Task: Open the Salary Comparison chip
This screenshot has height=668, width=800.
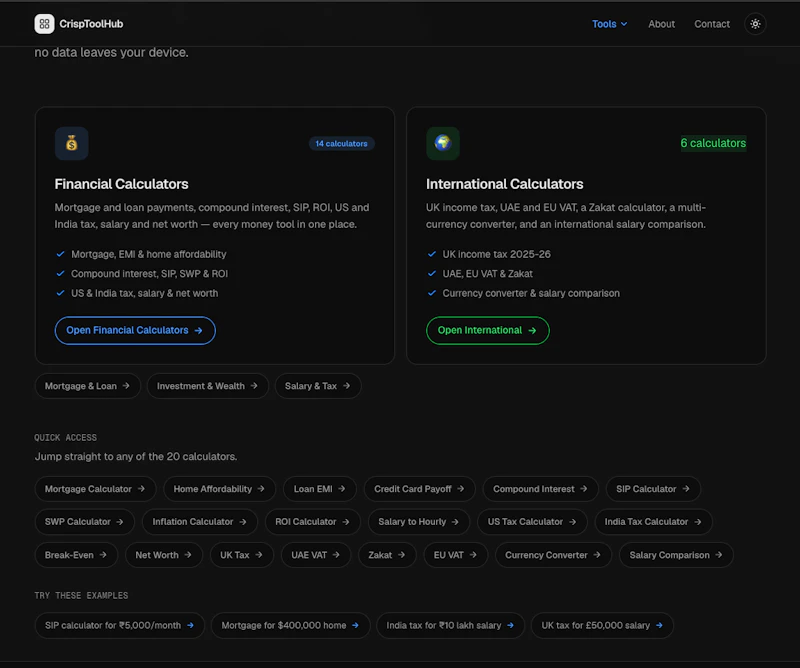Action: pos(676,555)
